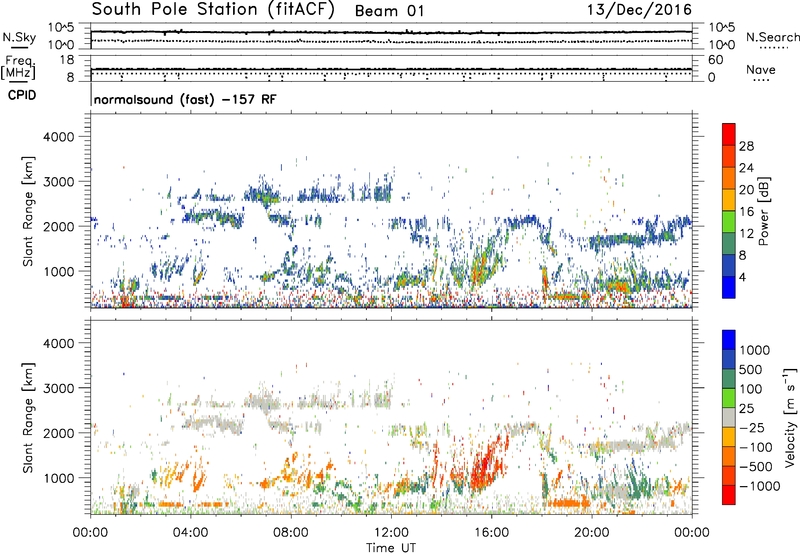This screenshot has width=800, height=554.
Task: Click the '-1000' velocity colorbar tick
Action: tap(760, 486)
